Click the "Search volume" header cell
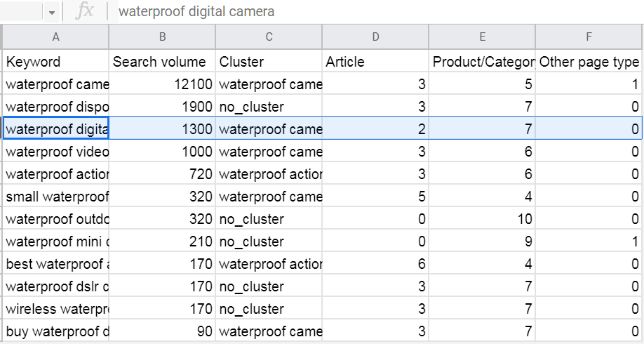Screen dimensions: 644x344 click(x=162, y=62)
